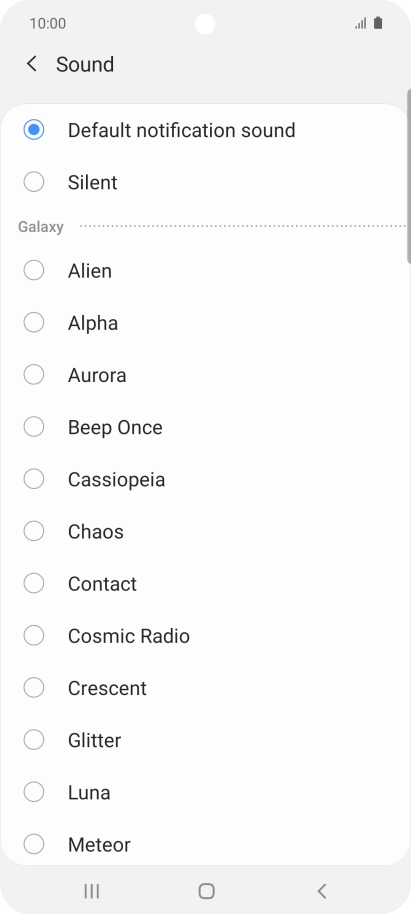Select the Crescent radio button
Screen dimensions: 411x914
[34, 688]
